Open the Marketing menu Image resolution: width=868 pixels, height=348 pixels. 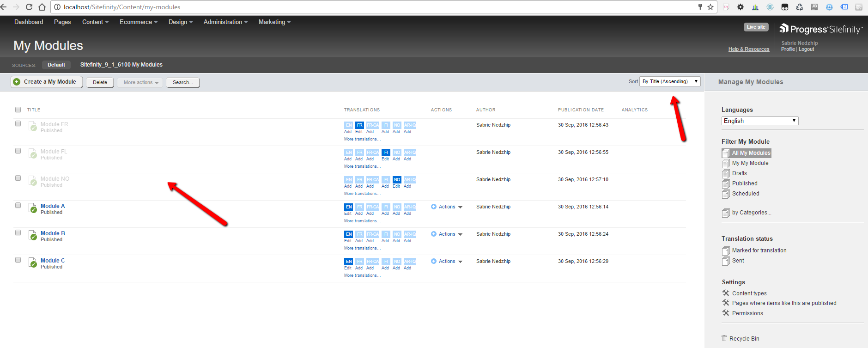(x=274, y=22)
